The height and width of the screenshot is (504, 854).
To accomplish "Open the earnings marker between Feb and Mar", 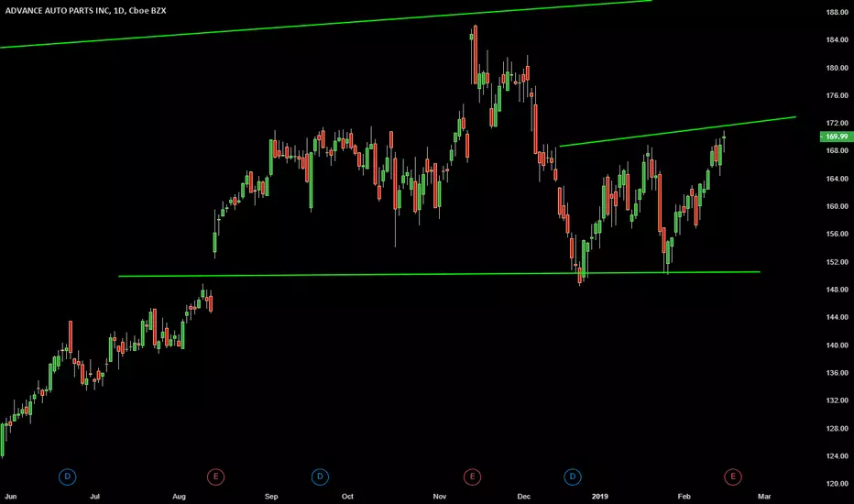I will click(732, 477).
